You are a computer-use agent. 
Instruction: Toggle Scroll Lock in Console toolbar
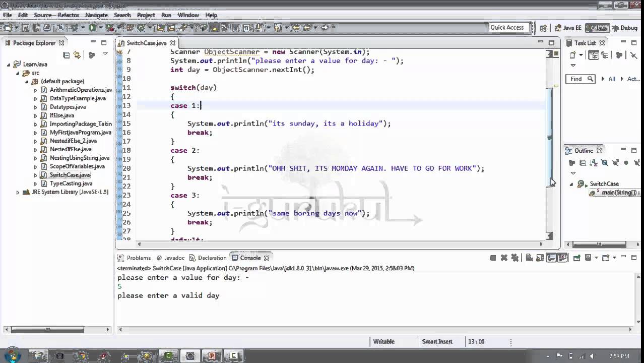[x=540, y=258]
